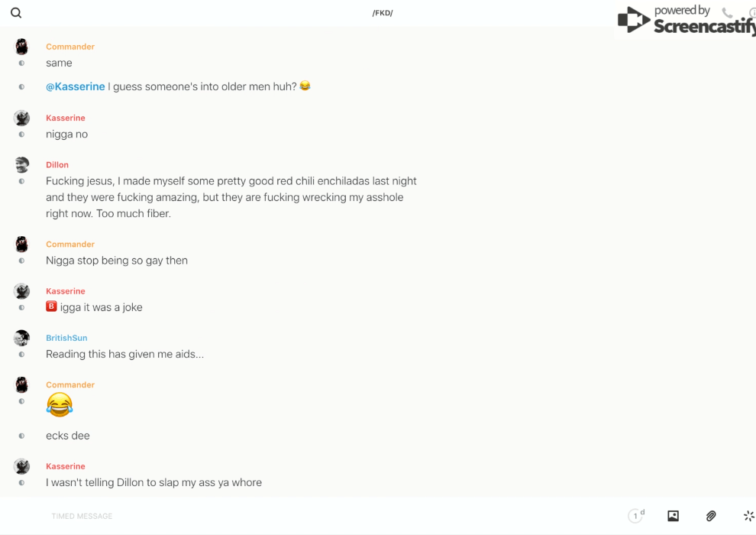Click Kasserine's name above "it was a joke"
756x535 pixels.
[66, 291]
